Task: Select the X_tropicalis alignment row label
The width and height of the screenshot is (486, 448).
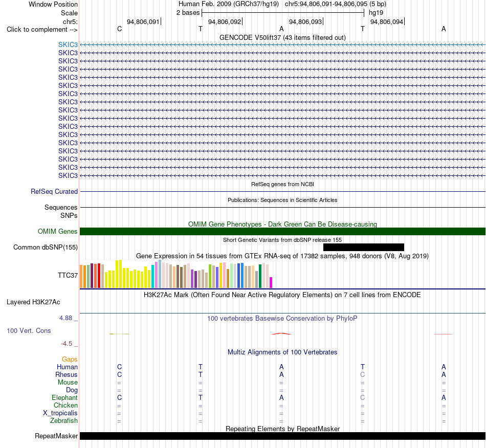Action: click(60, 413)
